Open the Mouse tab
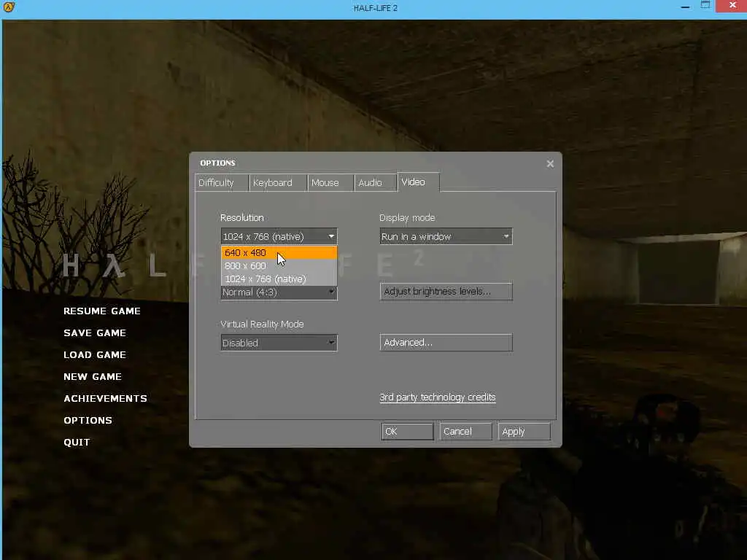747x560 pixels. [330, 183]
